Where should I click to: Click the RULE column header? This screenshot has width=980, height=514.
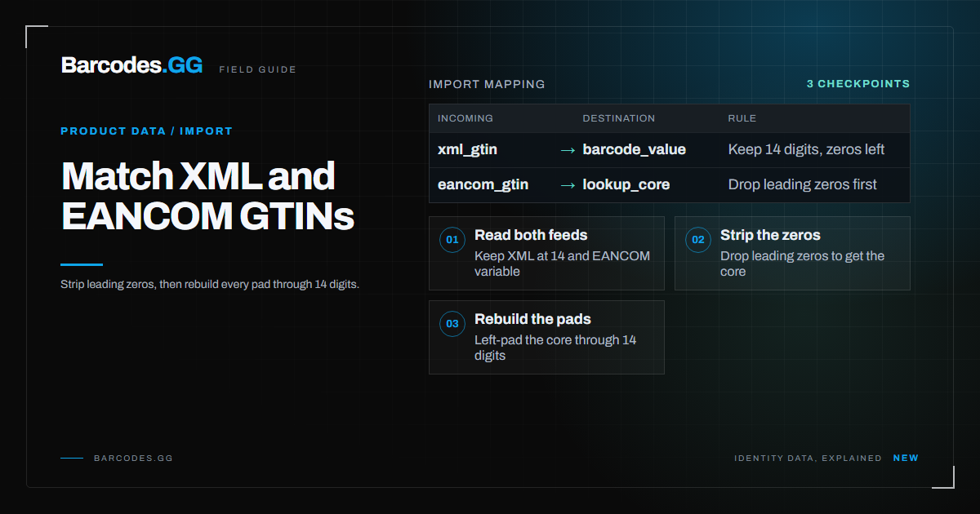[x=742, y=118]
